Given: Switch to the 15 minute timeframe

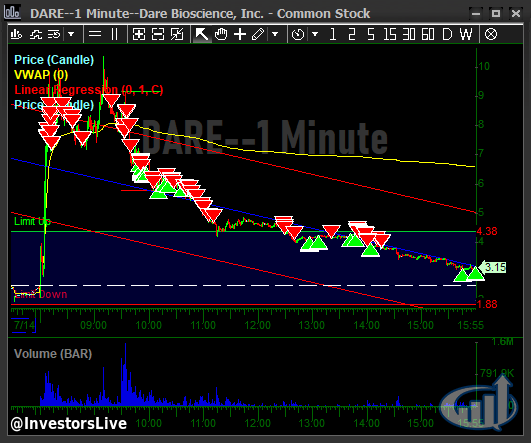Looking at the screenshot, I should [x=390, y=34].
